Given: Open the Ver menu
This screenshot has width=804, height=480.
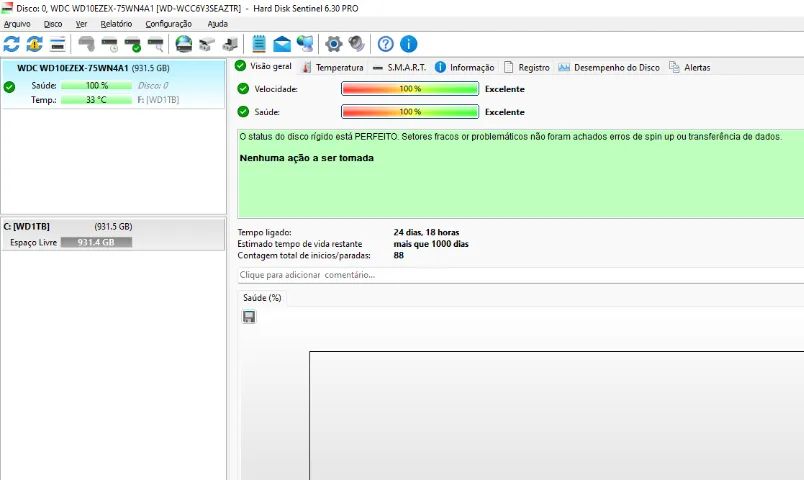Looking at the screenshot, I should (x=81, y=24).
